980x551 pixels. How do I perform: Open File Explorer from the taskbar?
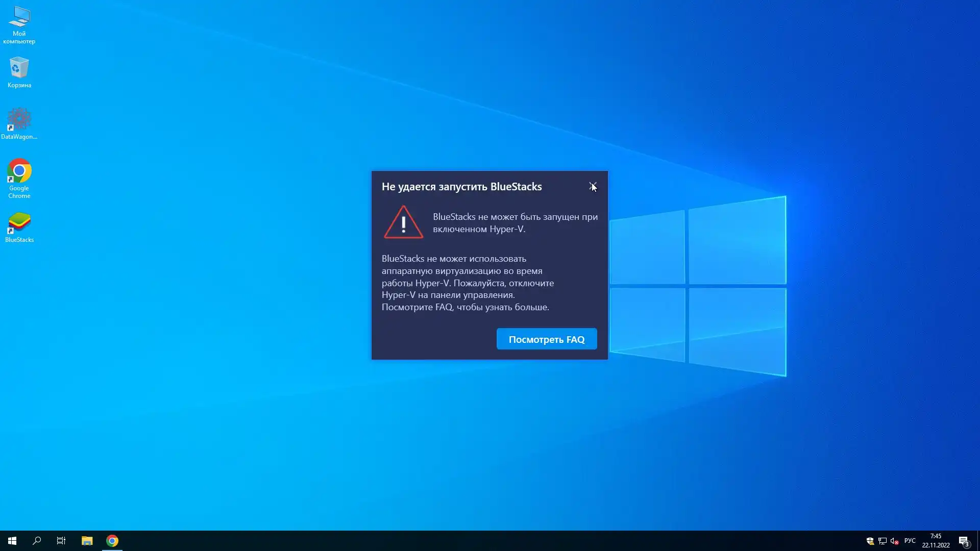[x=87, y=541]
